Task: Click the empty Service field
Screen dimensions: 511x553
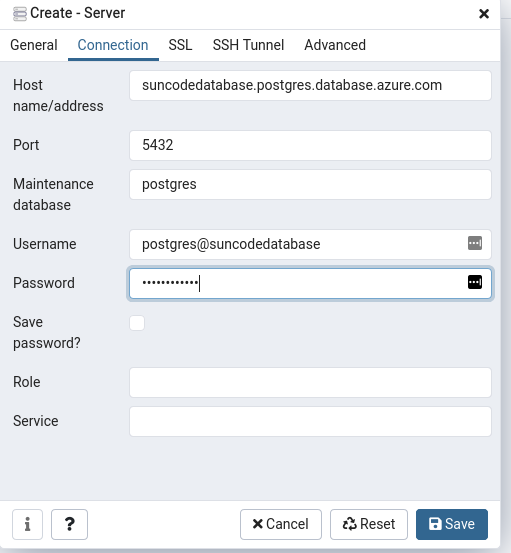Action: [x=310, y=421]
